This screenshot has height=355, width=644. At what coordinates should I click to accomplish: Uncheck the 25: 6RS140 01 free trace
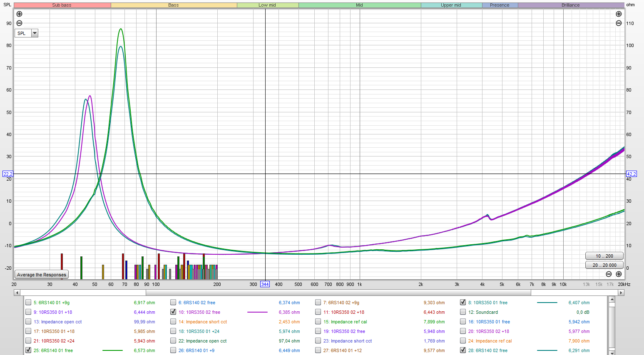(28, 350)
